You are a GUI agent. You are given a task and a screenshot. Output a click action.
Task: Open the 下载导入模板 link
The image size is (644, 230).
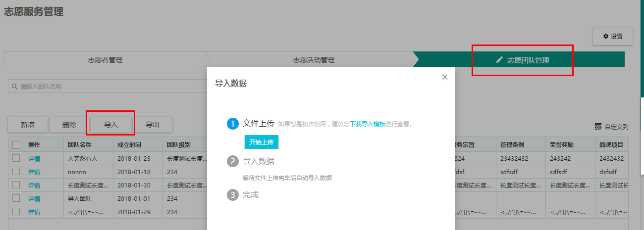point(368,124)
